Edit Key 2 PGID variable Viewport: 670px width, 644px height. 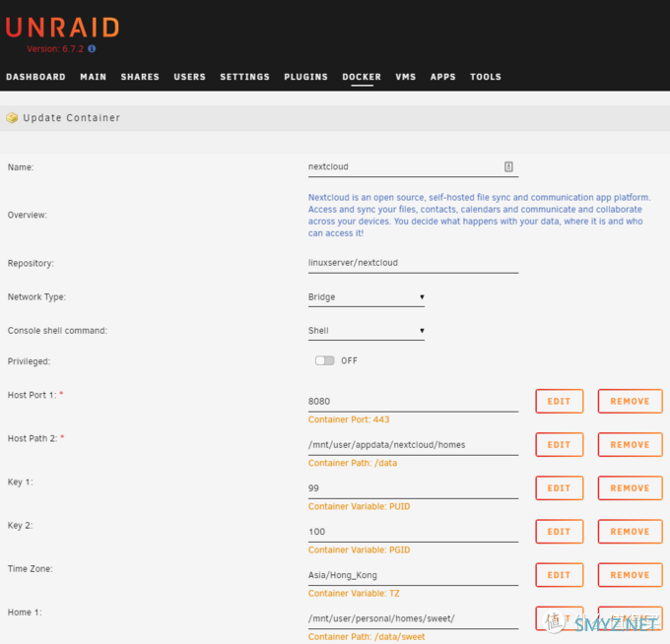tap(560, 532)
